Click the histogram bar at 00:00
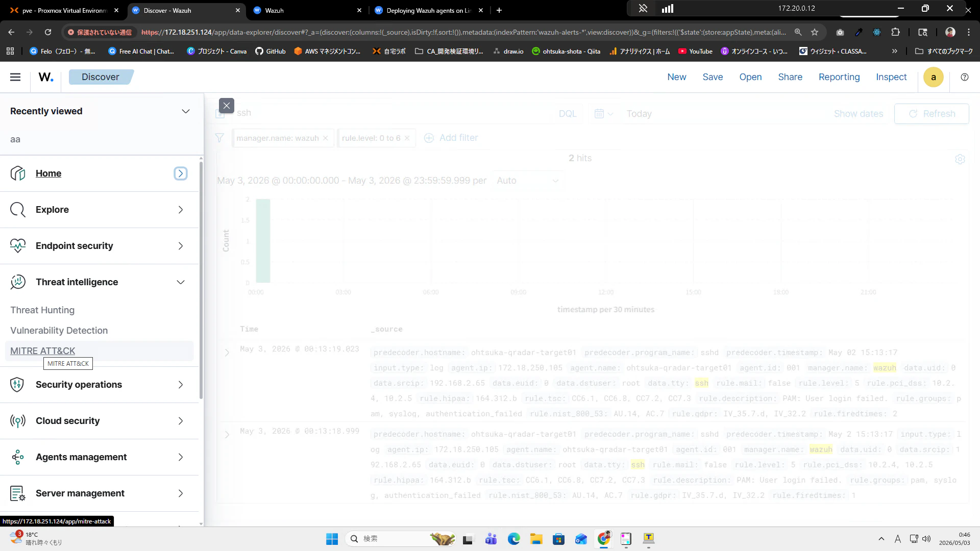This screenshot has width=980, height=551. click(x=263, y=241)
